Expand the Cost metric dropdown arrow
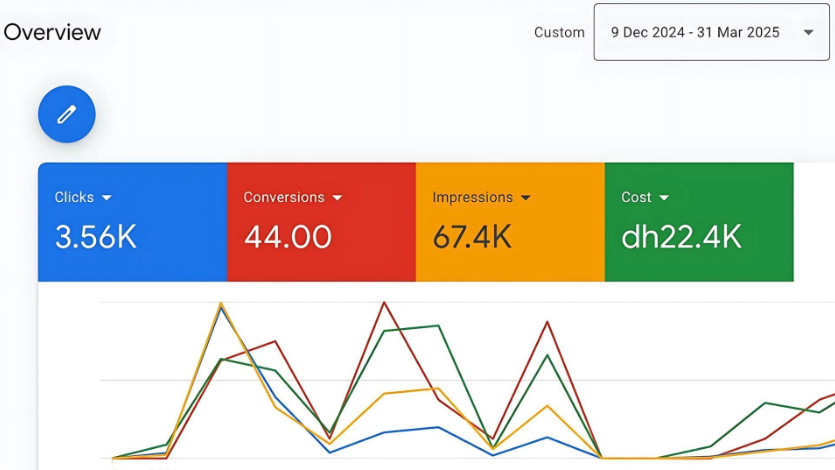Screen dimensions: 835x470 [664, 198]
